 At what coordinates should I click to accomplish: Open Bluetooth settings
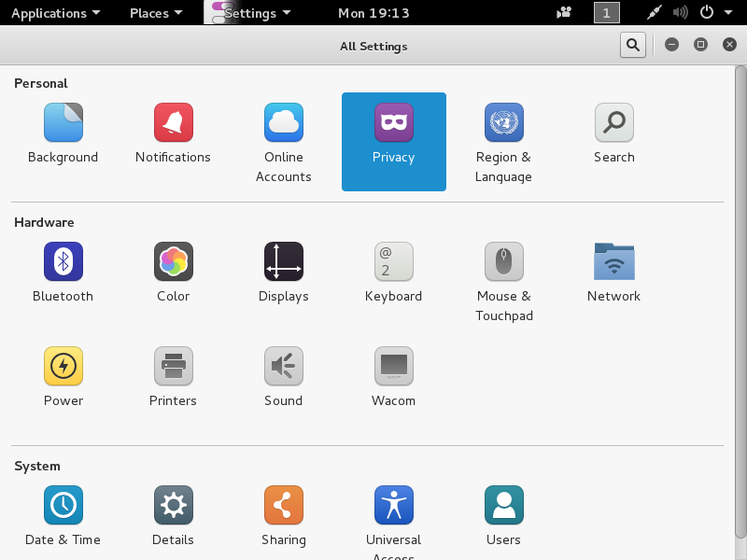[x=63, y=273]
